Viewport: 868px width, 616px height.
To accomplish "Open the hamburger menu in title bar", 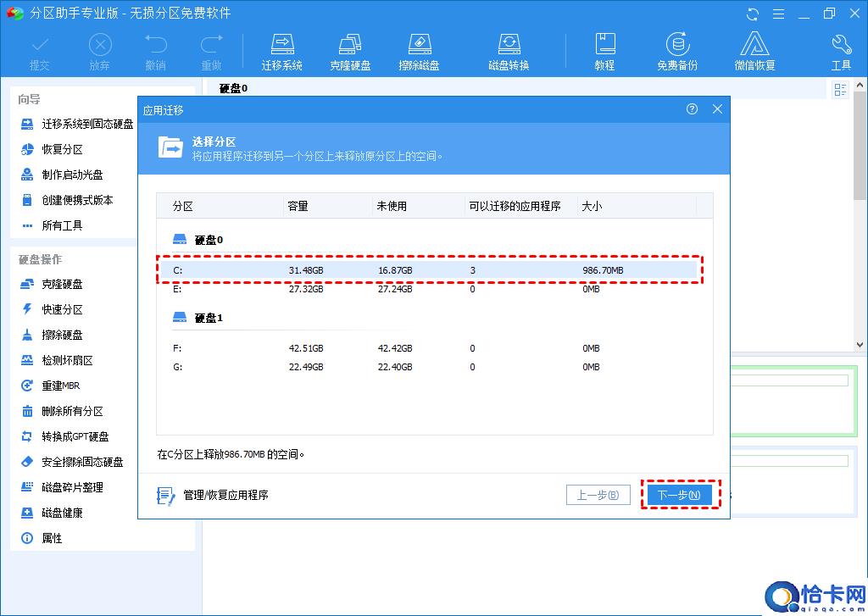I will pos(778,14).
